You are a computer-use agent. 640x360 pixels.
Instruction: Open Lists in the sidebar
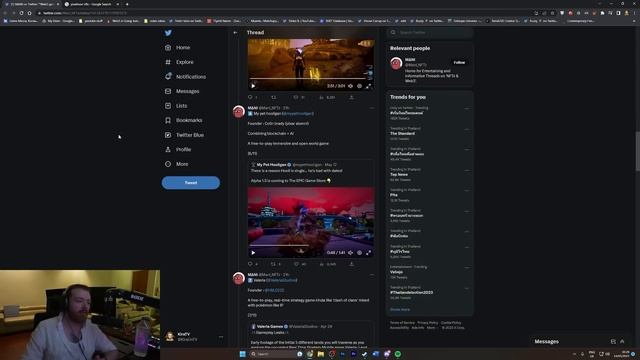tap(176, 106)
